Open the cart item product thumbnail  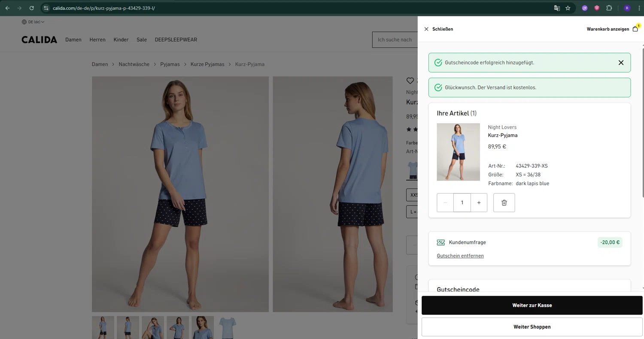coord(458,152)
